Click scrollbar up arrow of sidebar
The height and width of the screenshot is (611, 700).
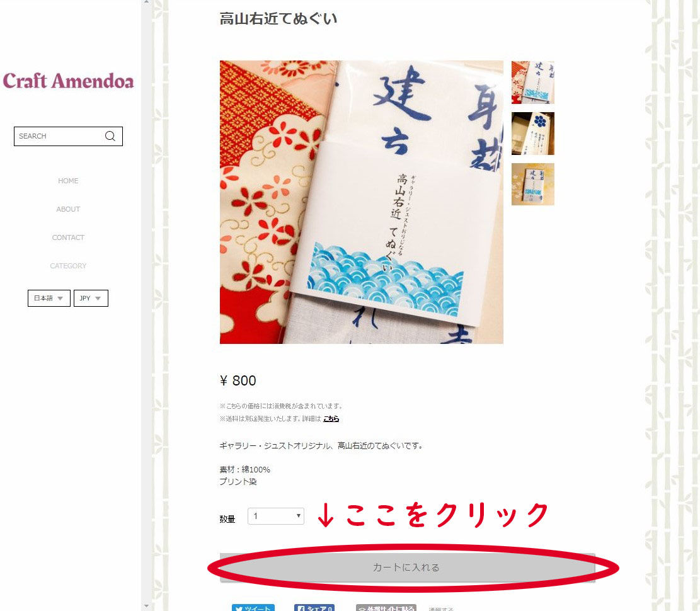pos(146,3)
